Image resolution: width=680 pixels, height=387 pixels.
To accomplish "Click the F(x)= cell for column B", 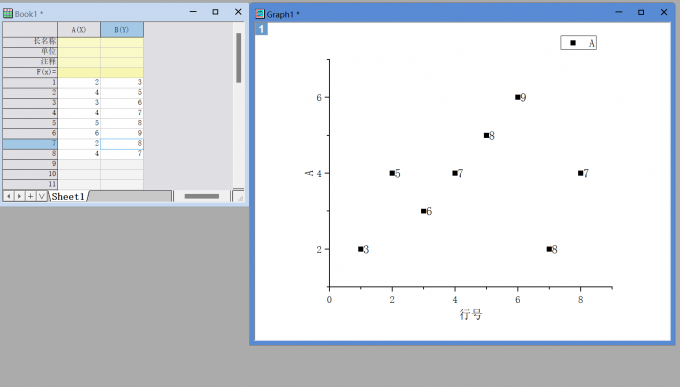I will tap(122, 72).
